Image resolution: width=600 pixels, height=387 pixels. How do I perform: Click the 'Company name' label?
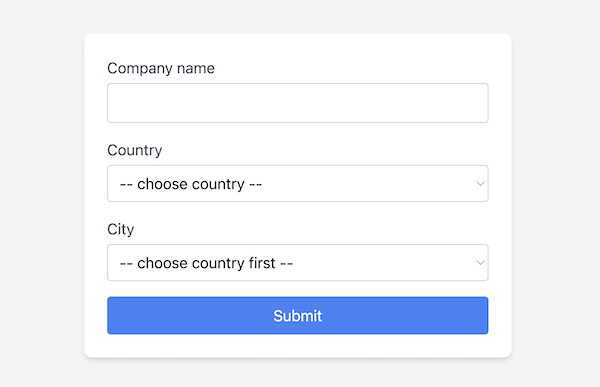tap(161, 69)
